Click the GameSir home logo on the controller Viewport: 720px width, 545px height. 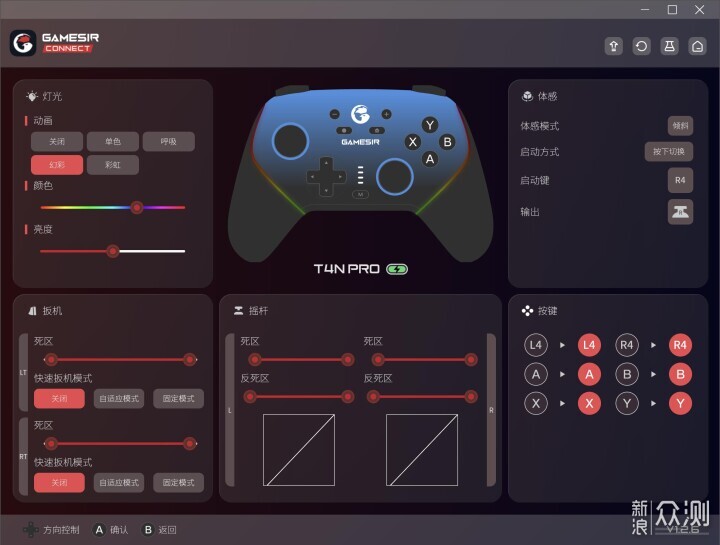point(360,114)
